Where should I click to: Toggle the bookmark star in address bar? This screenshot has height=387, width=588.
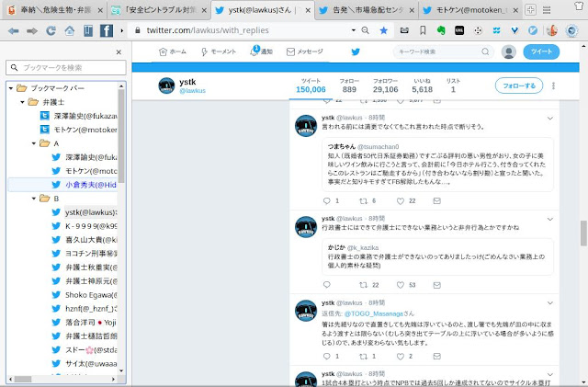(383, 30)
